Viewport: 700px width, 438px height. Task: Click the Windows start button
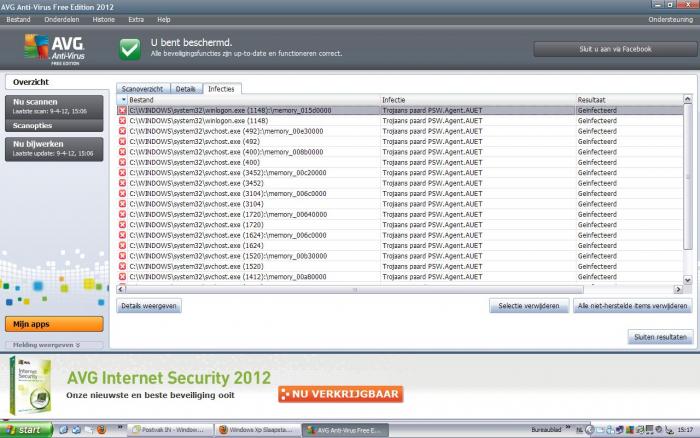pyautogui.click(x=26, y=430)
